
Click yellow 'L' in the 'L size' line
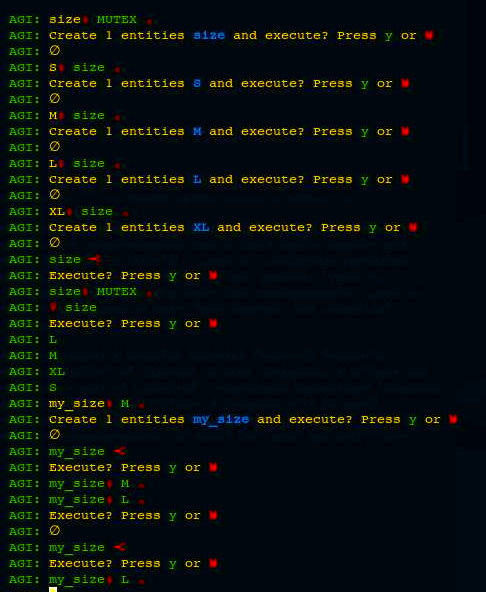(x=53, y=163)
